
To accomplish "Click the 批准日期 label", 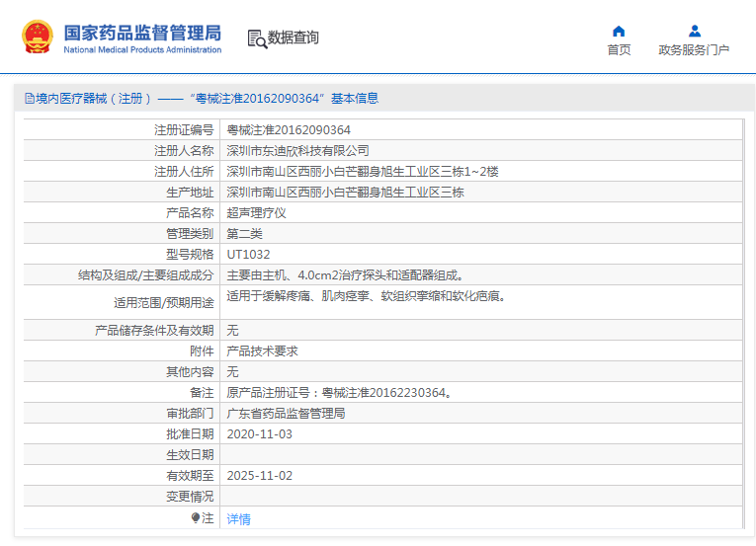I will point(190,434).
